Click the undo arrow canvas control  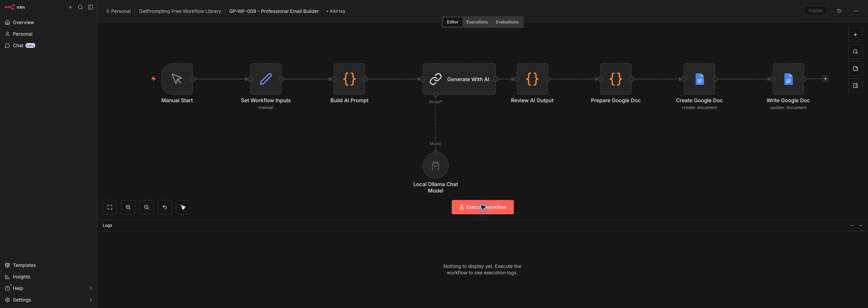(x=165, y=207)
